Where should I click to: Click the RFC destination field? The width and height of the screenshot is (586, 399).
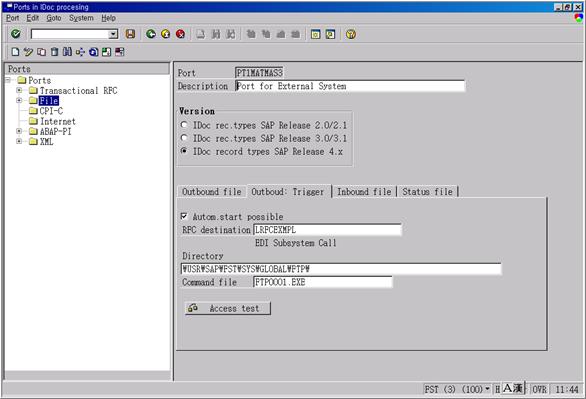327,229
